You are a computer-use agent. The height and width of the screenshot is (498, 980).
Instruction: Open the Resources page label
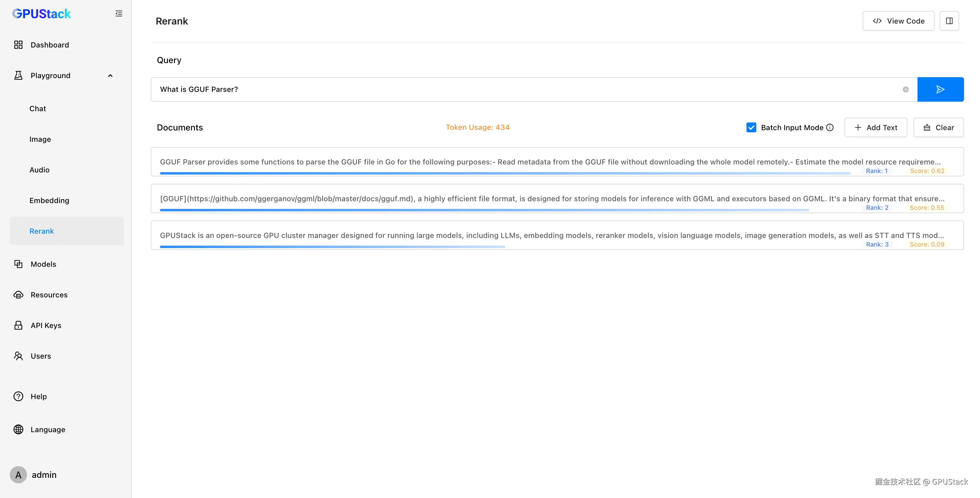[49, 295]
